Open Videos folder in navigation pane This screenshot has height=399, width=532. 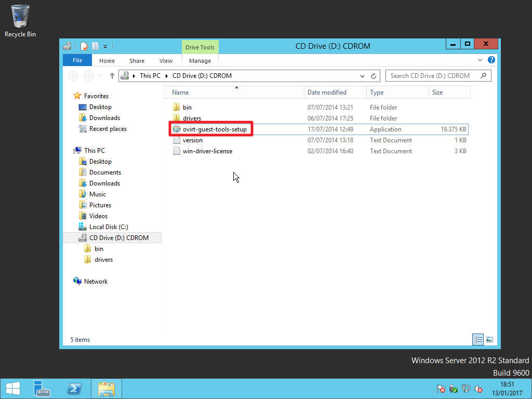(98, 216)
